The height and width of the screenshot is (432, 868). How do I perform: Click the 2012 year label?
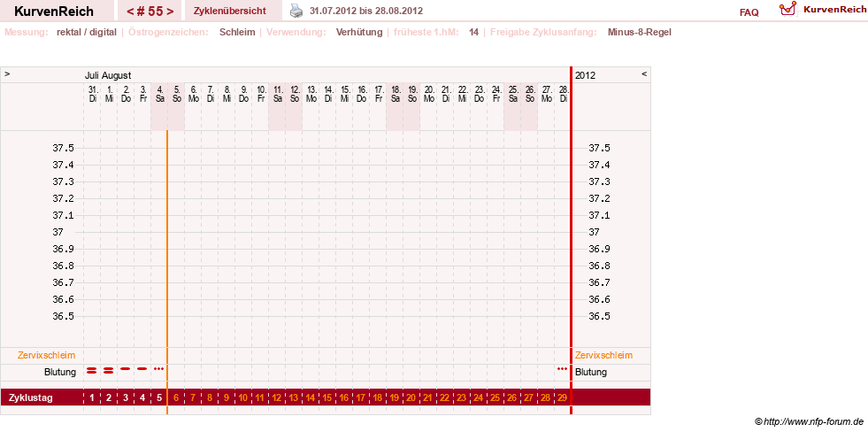[x=585, y=75]
